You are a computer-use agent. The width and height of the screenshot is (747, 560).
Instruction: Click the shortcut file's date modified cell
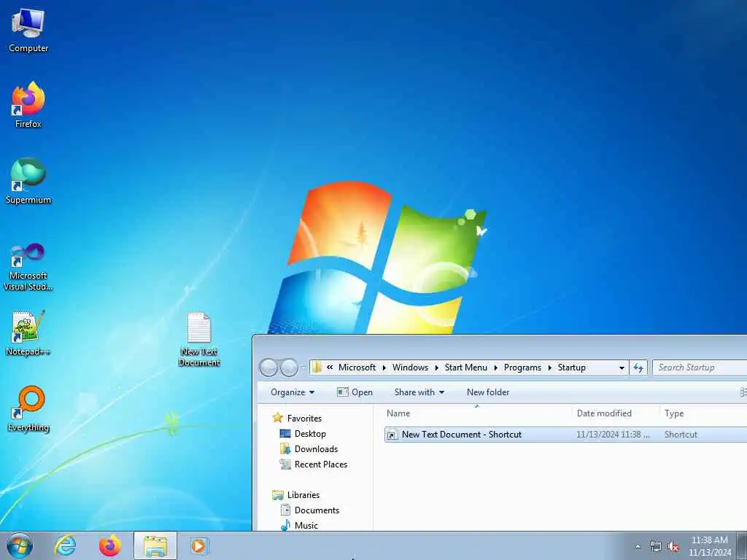coord(613,435)
